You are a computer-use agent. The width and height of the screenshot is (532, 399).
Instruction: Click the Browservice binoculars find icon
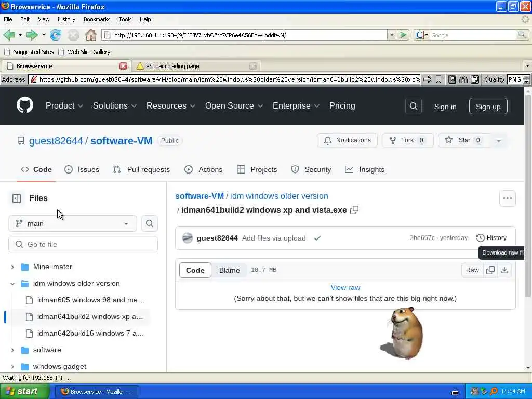pos(463,79)
